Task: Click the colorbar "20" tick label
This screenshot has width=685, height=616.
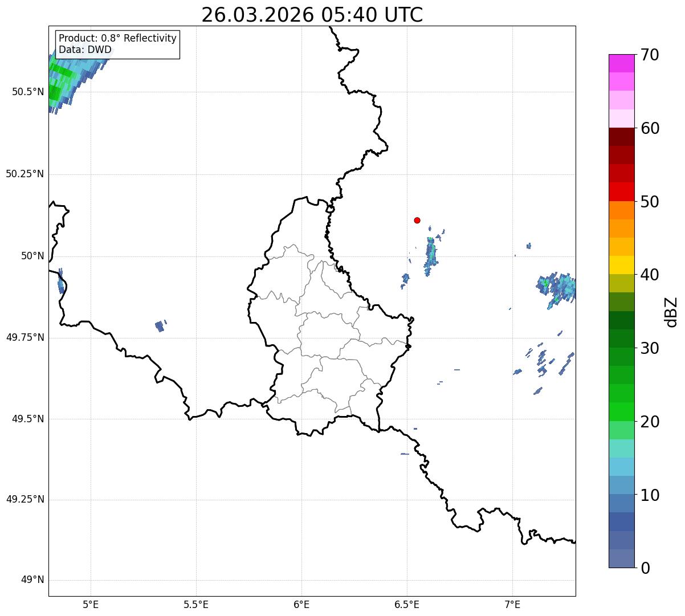Action: tap(650, 422)
